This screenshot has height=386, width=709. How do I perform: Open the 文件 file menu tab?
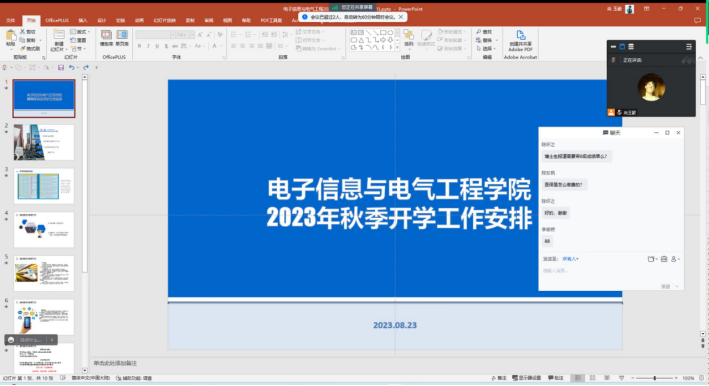11,20
